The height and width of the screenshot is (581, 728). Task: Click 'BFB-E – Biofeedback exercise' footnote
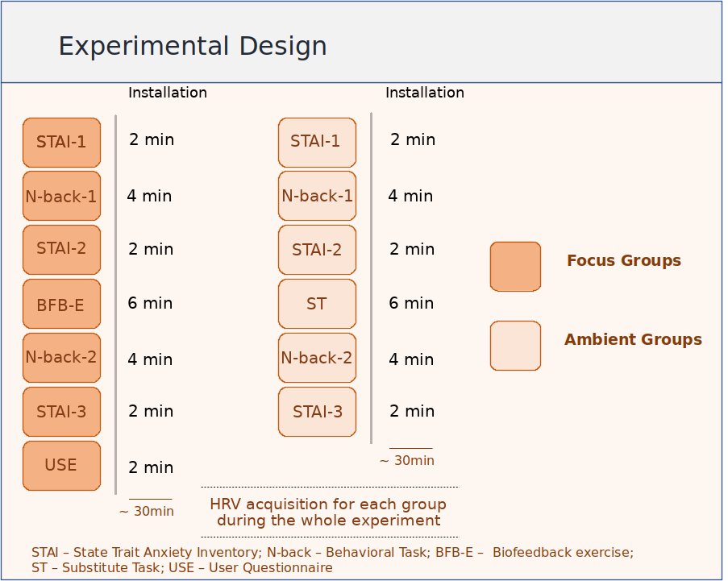535,552
